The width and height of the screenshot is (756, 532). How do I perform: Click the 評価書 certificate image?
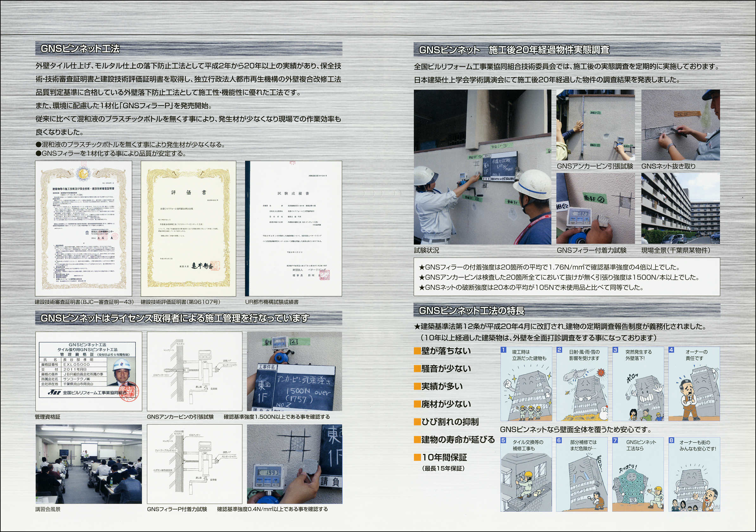tap(188, 228)
